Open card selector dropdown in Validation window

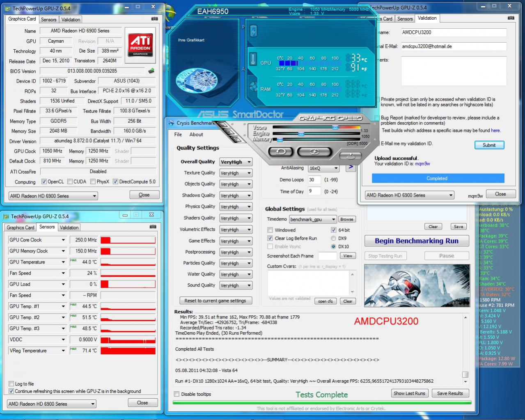point(410,195)
